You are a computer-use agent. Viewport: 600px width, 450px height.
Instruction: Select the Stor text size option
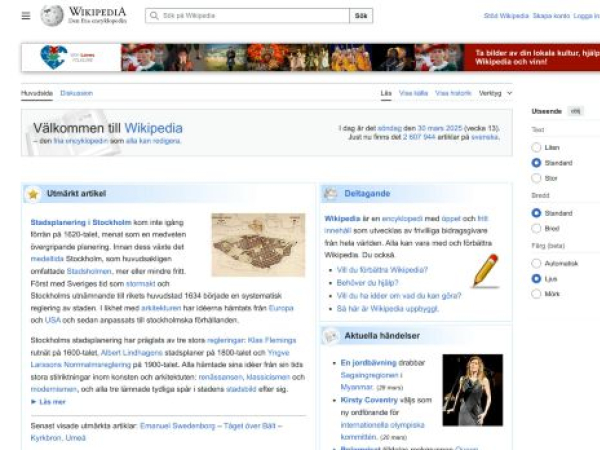pos(536,178)
